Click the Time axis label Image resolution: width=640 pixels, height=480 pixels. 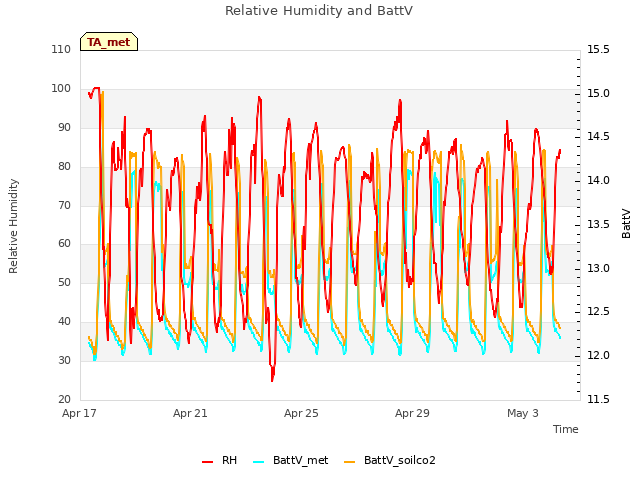[x=566, y=429]
